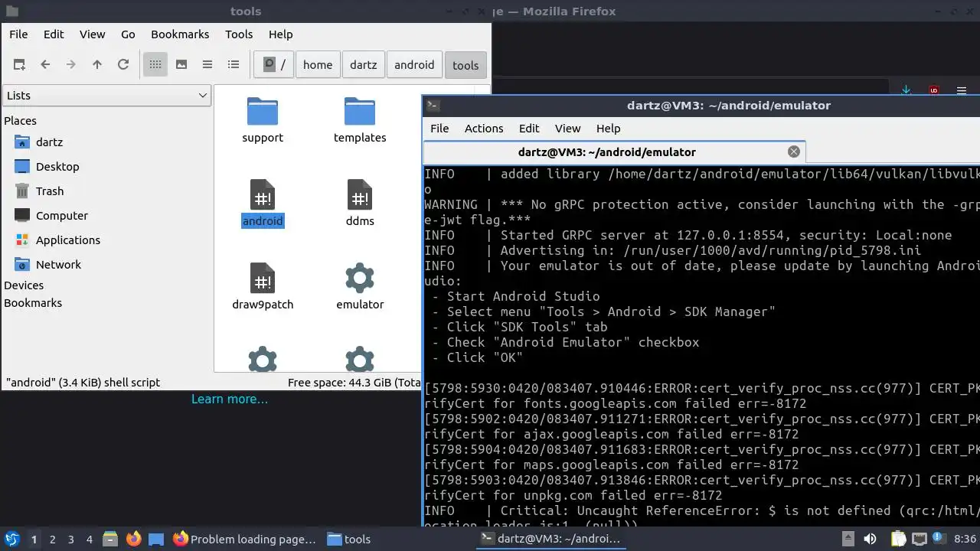Click Bookmarks section in sidebar
Screen dimensions: 980x551
tap(33, 303)
